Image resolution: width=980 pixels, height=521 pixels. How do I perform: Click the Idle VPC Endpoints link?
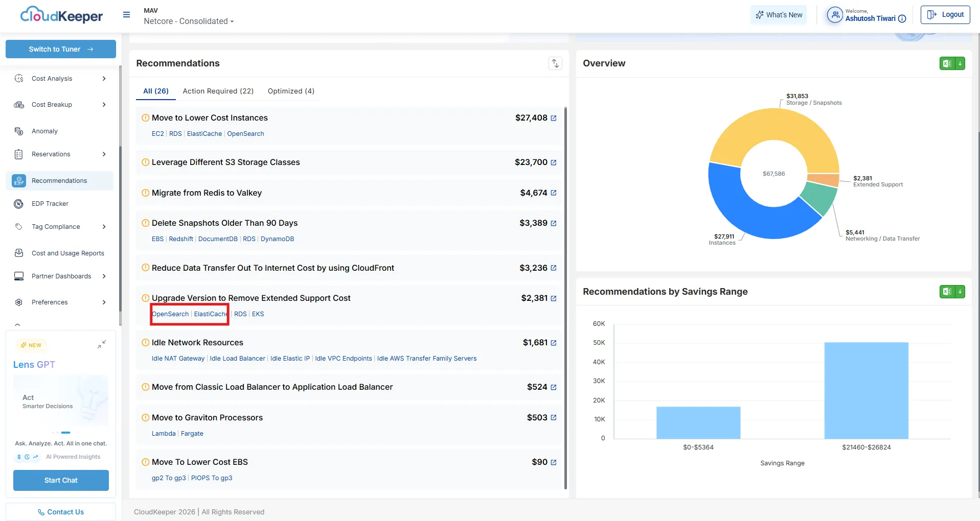[x=344, y=359]
